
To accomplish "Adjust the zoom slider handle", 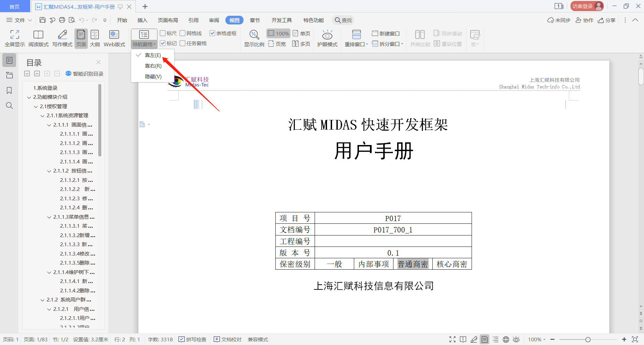I will tap(588, 340).
